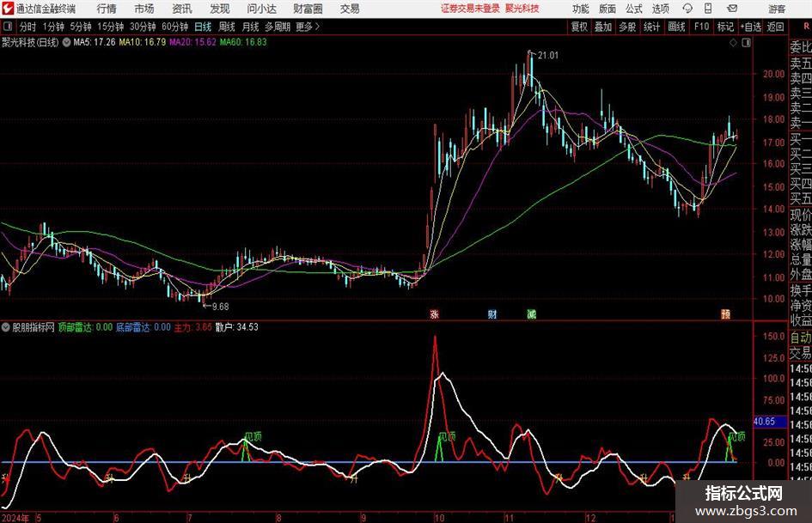
Task: Open the mail envelope icon
Action: [x=732, y=9]
